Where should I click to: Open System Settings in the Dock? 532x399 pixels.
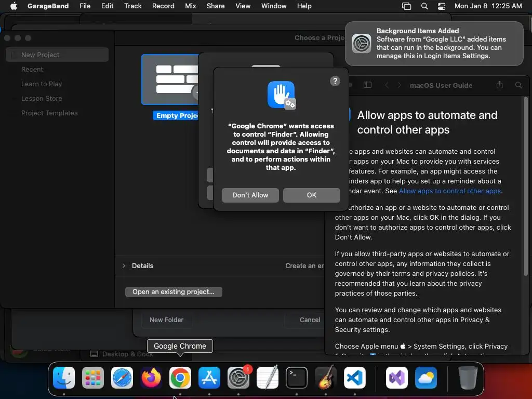[x=238, y=378]
